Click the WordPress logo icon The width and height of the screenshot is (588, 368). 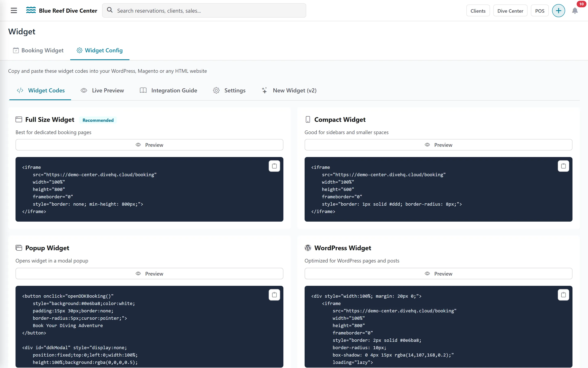point(308,248)
